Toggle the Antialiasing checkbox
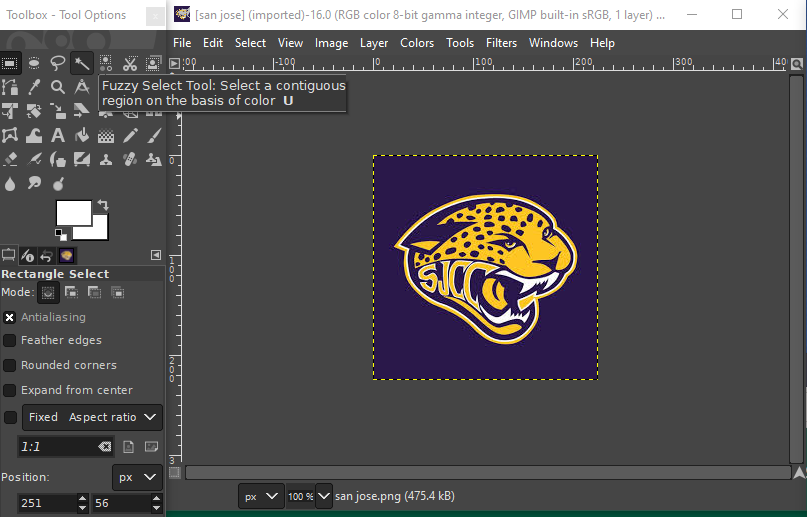 [9, 317]
